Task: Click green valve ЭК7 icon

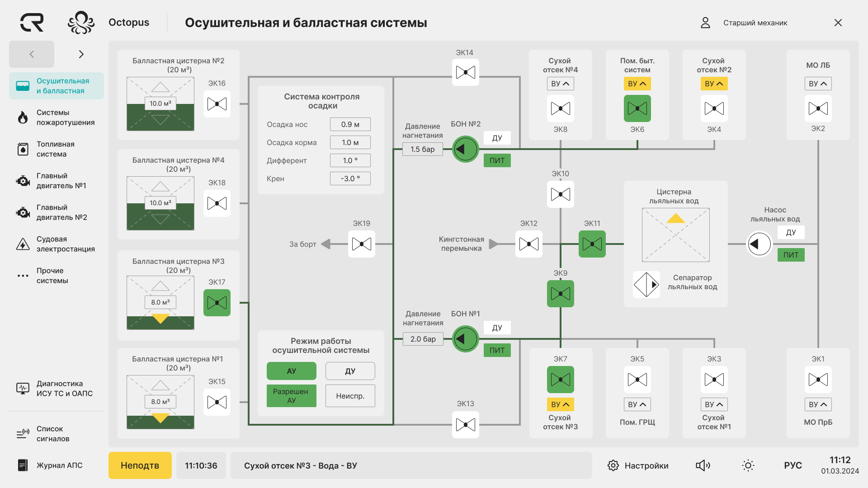Action: (x=561, y=380)
